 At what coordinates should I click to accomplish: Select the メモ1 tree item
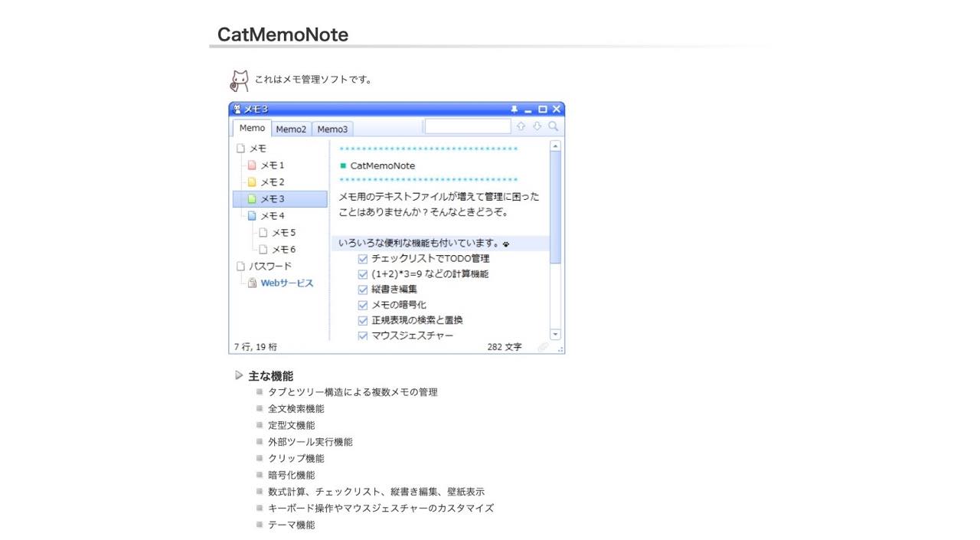coord(273,165)
